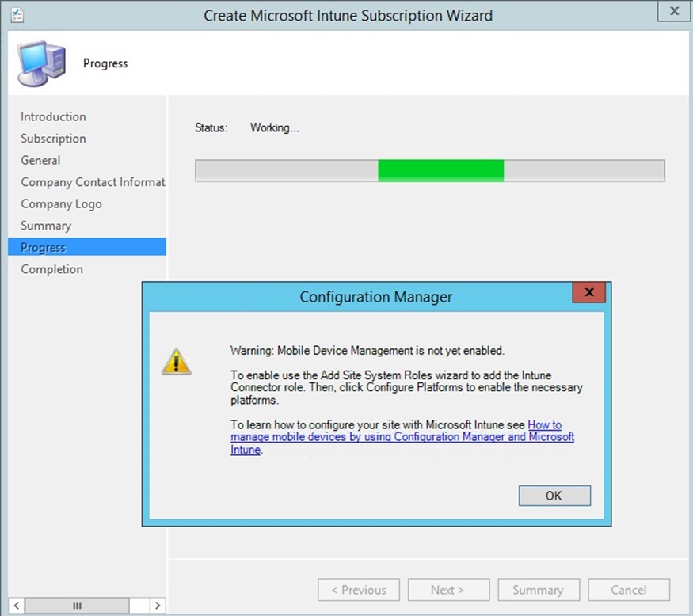Image resolution: width=693 pixels, height=616 pixels.
Task: Click the Summary button at bottom
Action: tap(539, 590)
